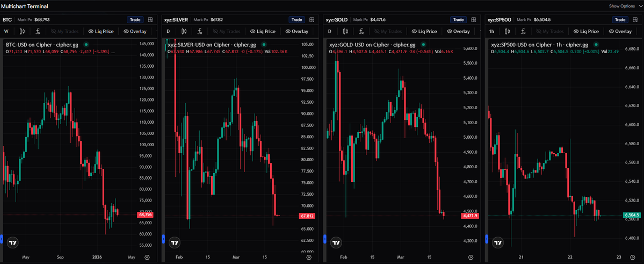Click Trade button for xyz:GOLD
This screenshot has height=264, width=644.
(458, 20)
